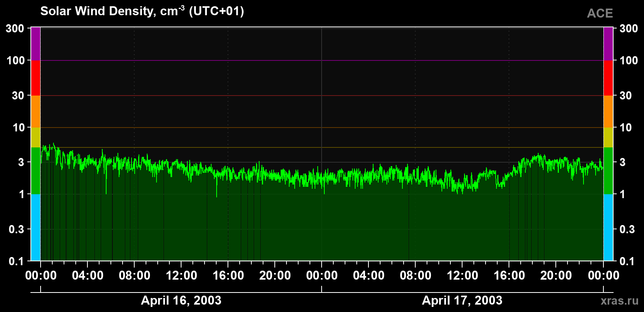Viewport: 644px width, 312px height.
Task: Click the 'Solar Wind Density' chart title
Action: (x=142, y=11)
